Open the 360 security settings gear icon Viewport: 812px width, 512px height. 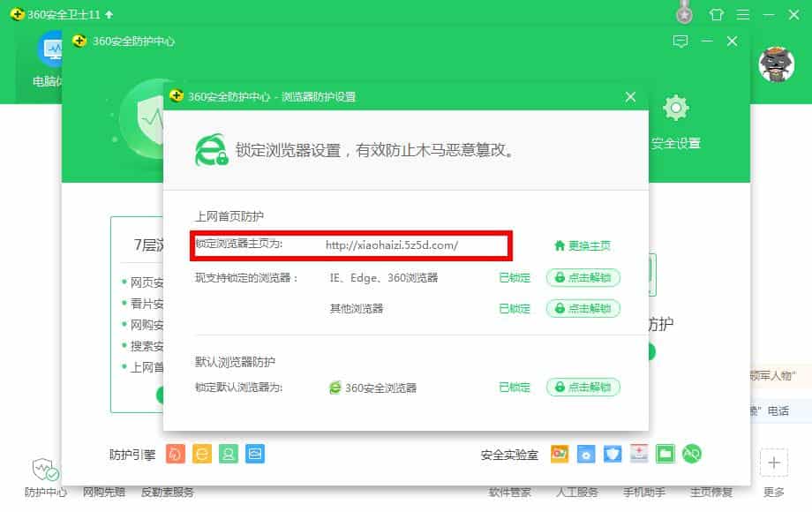click(x=675, y=108)
